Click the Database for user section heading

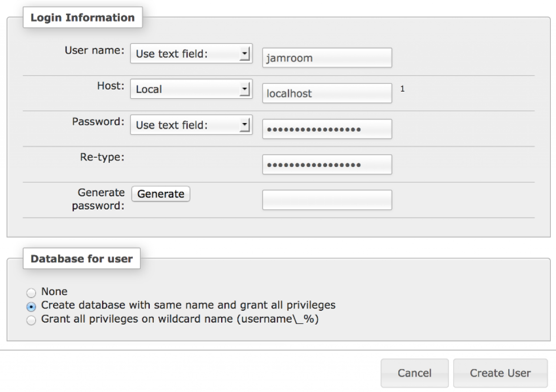coord(82,259)
